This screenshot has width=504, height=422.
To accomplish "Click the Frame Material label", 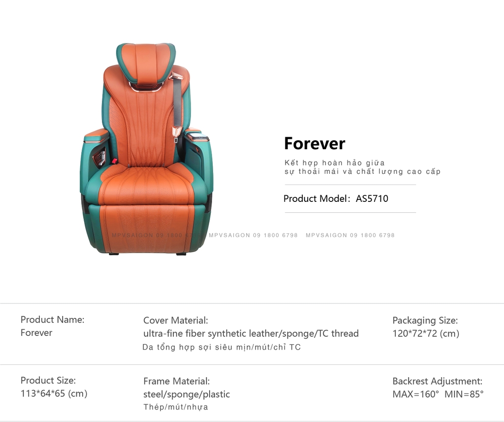I will (x=177, y=381).
